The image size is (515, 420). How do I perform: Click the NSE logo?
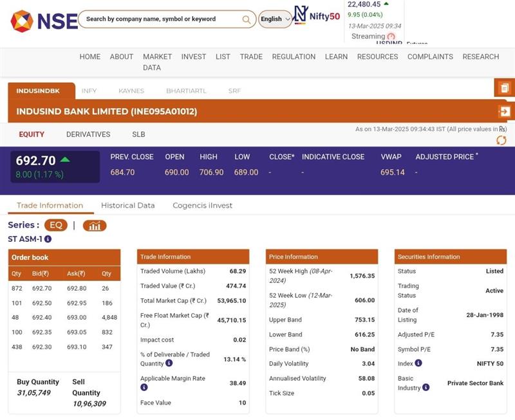click(x=44, y=21)
